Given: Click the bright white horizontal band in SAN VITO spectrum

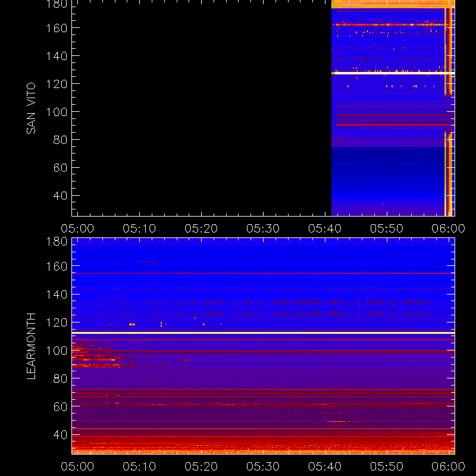Looking at the screenshot, I should tap(393, 73).
